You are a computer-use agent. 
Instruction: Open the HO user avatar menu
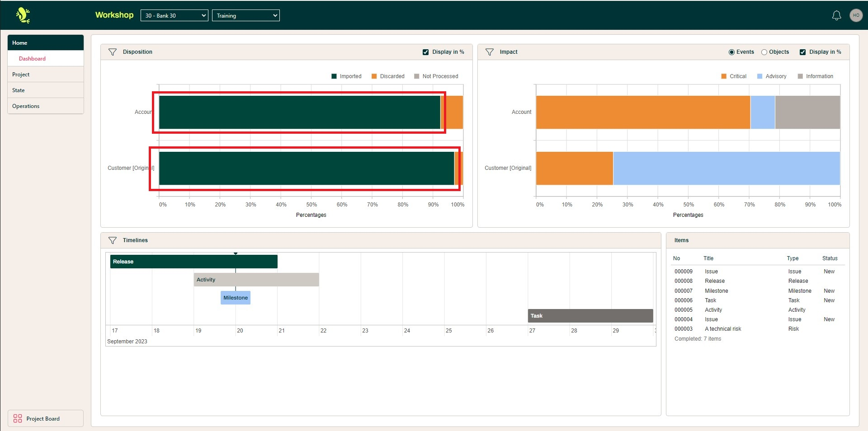click(x=856, y=15)
